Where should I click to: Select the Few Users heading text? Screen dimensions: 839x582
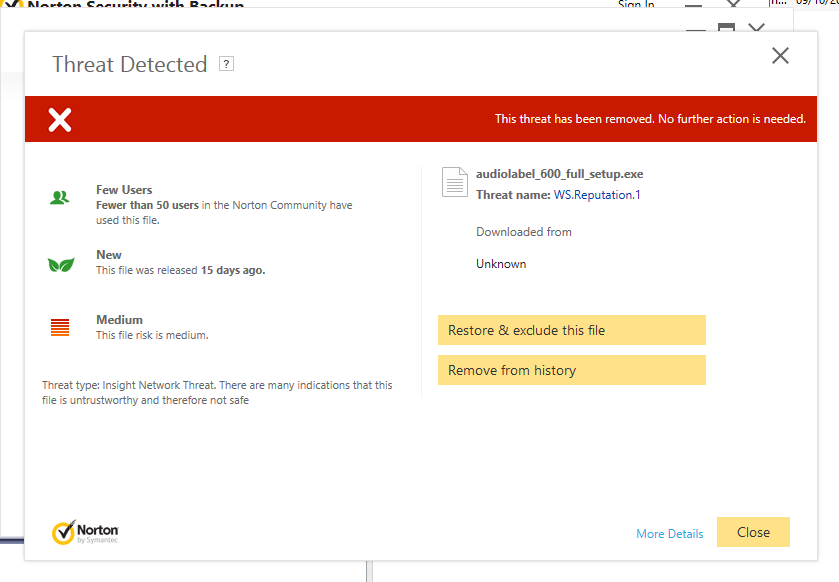coord(124,190)
